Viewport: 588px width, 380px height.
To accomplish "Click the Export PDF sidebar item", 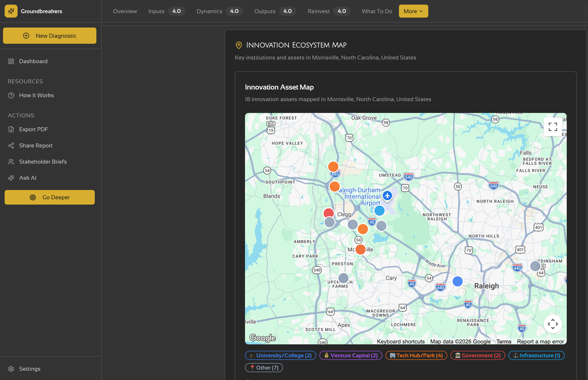I will point(34,129).
